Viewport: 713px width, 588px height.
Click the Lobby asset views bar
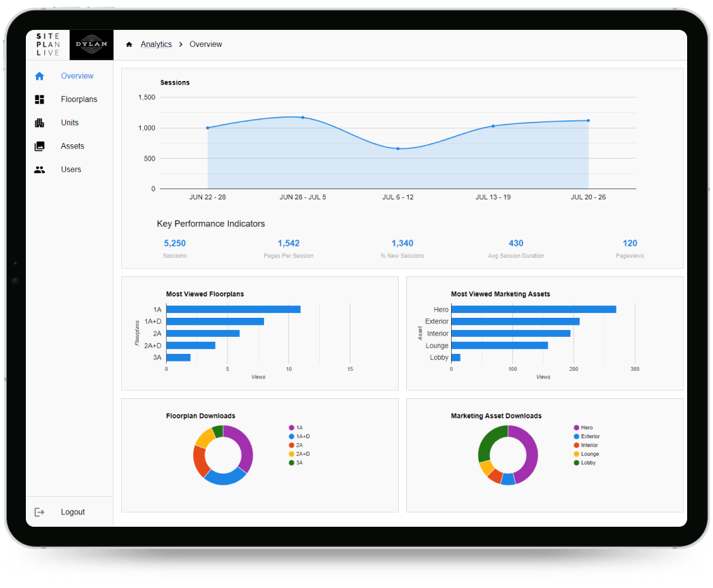point(456,357)
